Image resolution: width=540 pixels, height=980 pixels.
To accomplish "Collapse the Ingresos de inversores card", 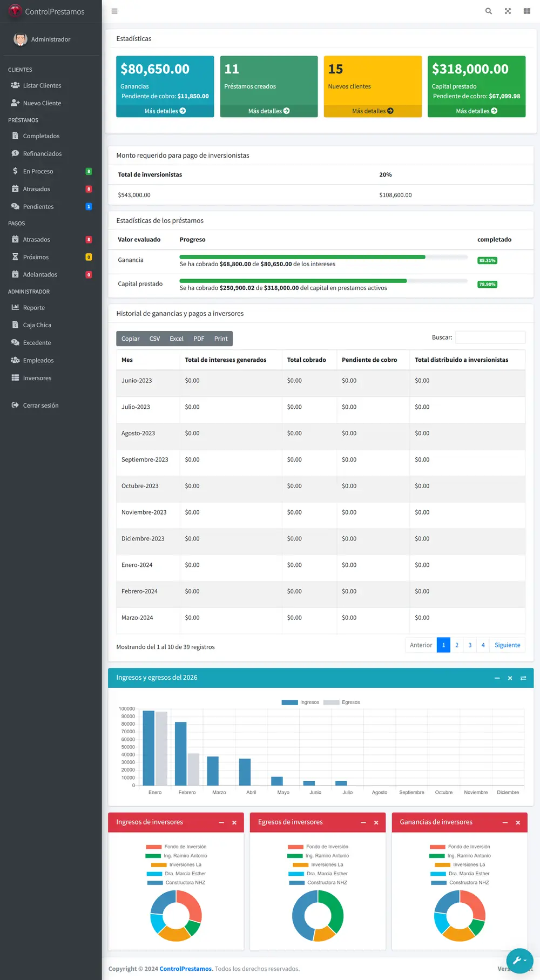I will tap(221, 822).
